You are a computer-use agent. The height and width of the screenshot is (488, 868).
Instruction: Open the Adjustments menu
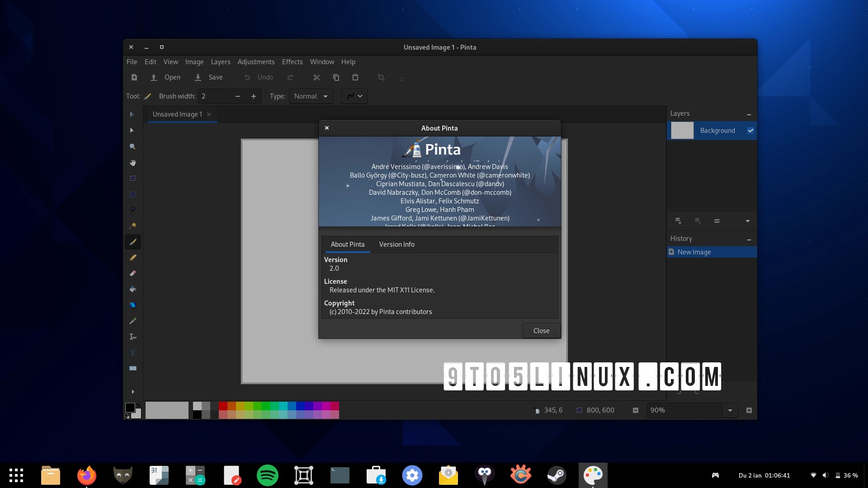tap(256, 62)
